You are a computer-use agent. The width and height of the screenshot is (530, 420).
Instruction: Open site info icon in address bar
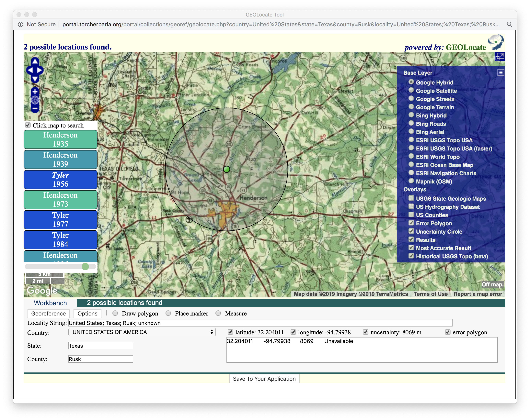tap(21, 24)
